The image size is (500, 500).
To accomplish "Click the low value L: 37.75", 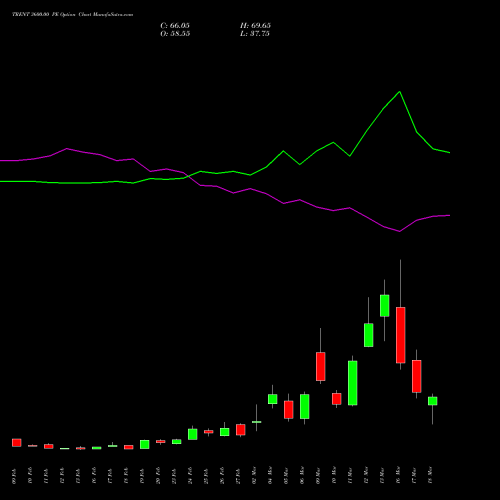I will pos(255,34).
